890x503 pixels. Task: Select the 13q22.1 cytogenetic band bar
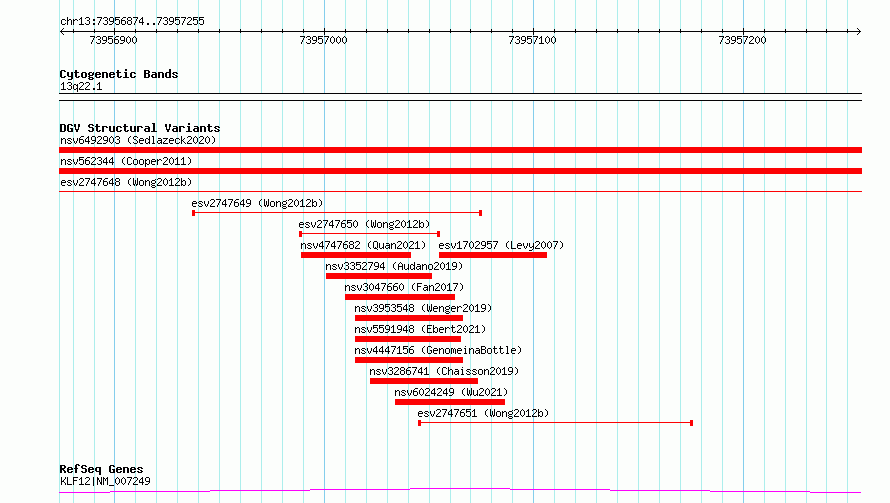tap(460, 97)
